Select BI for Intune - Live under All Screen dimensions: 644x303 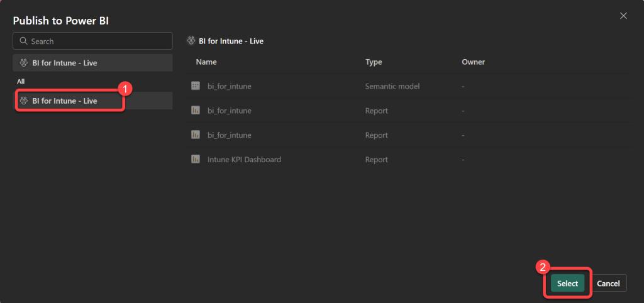[65, 101]
